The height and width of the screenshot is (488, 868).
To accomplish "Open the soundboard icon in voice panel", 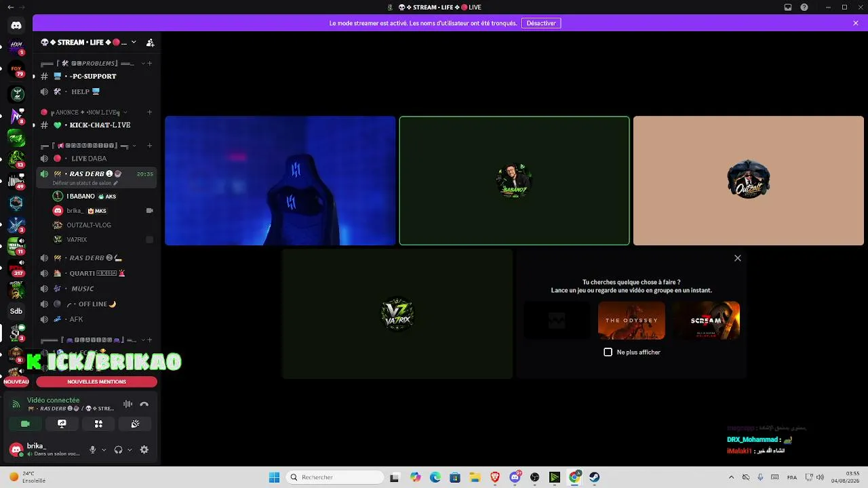I will tap(135, 424).
